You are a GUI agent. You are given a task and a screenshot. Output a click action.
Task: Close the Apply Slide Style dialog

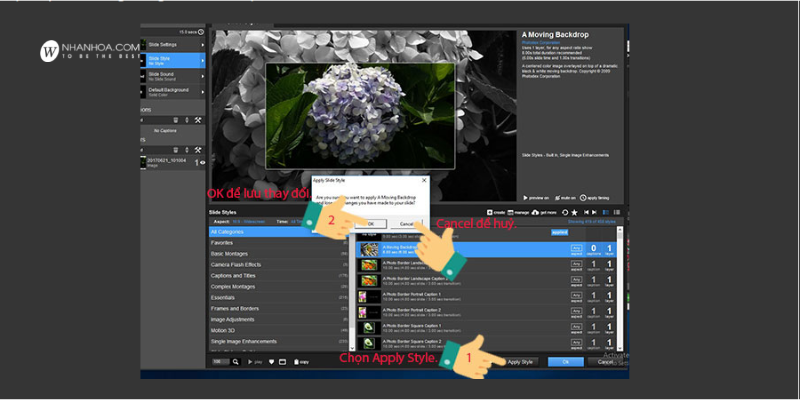pyautogui.click(x=423, y=180)
